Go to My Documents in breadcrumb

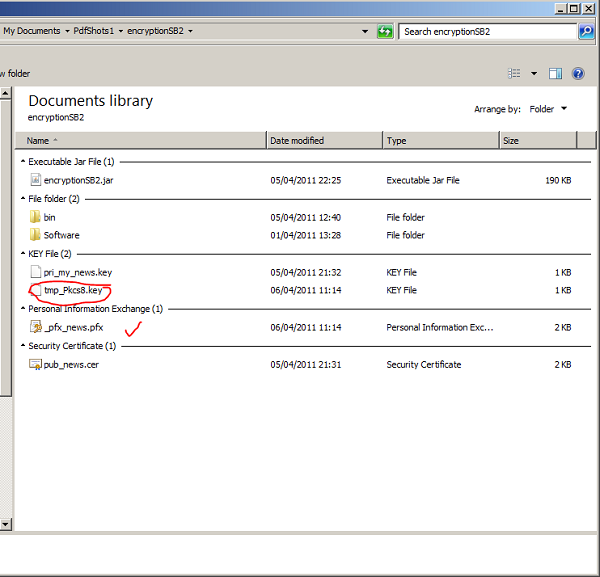[x=32, y=31]
